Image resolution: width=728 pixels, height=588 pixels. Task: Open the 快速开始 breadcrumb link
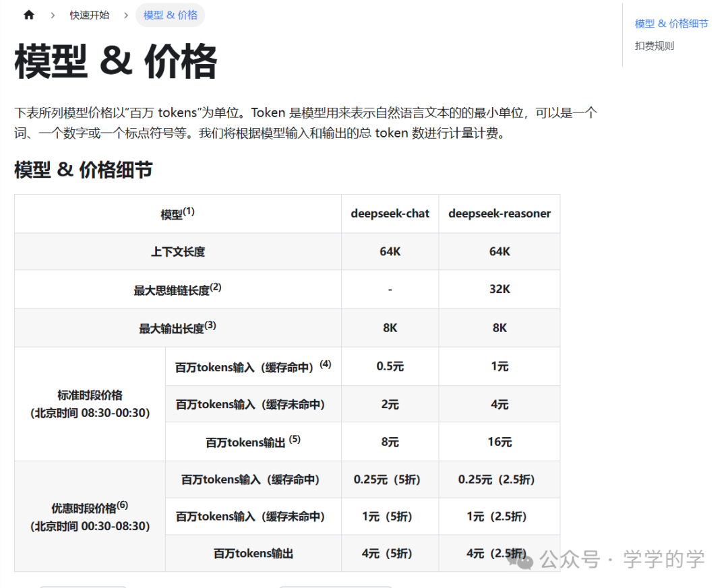point(89,15)
